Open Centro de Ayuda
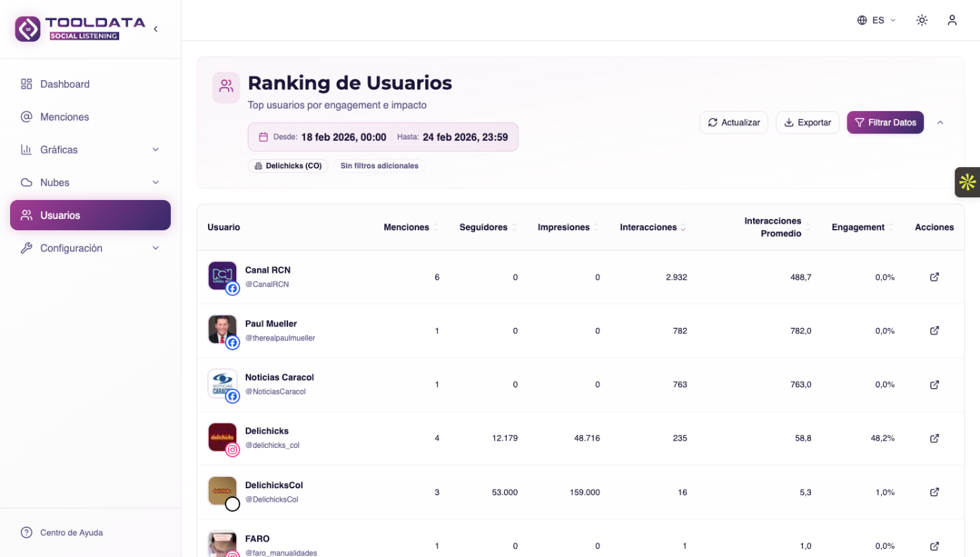The width and height of the screenshot is (980, 557). click(62, 533)
